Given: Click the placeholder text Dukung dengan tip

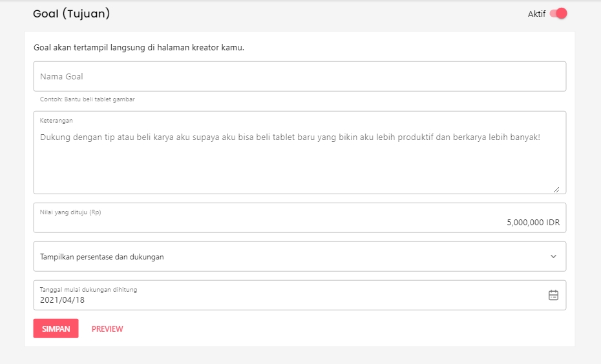Looking at the screenshot, I should point(290,137).
